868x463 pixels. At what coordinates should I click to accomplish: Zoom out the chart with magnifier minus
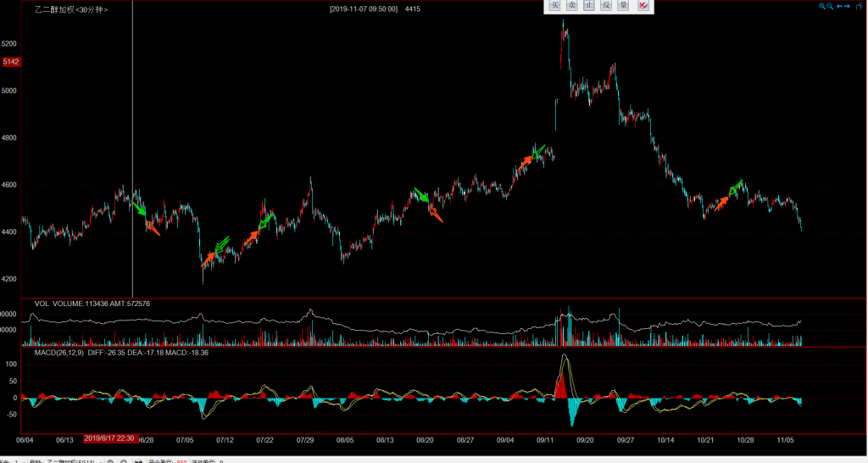831,6
